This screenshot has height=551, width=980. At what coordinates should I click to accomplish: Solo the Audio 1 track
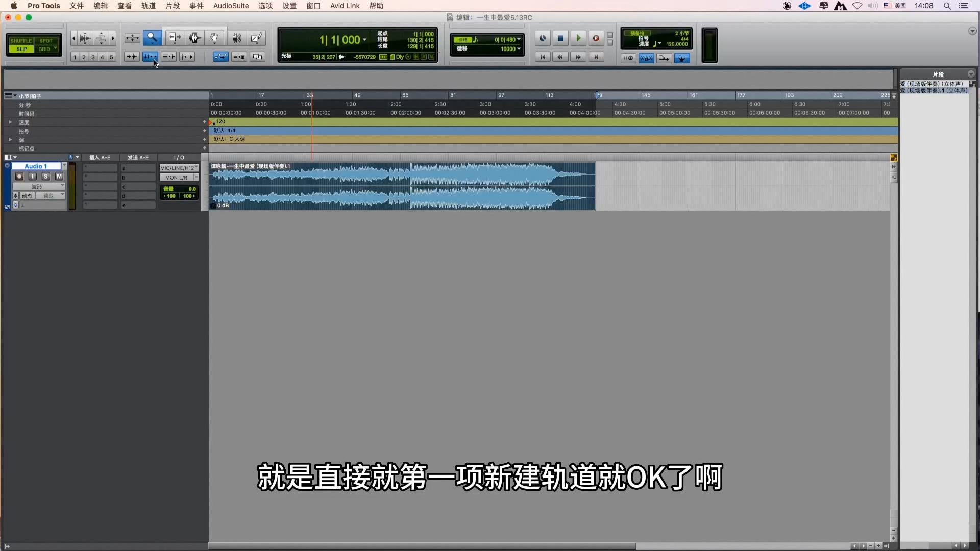[46, 177]
